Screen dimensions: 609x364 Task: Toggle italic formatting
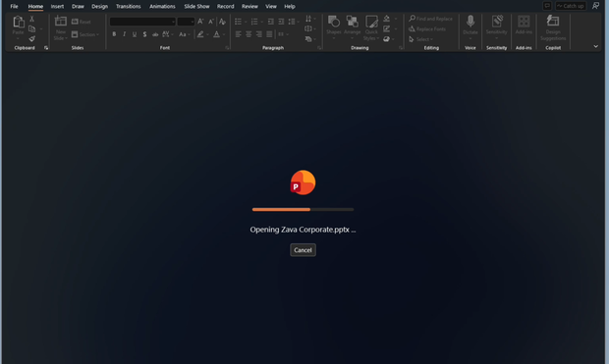pos(124,34)
